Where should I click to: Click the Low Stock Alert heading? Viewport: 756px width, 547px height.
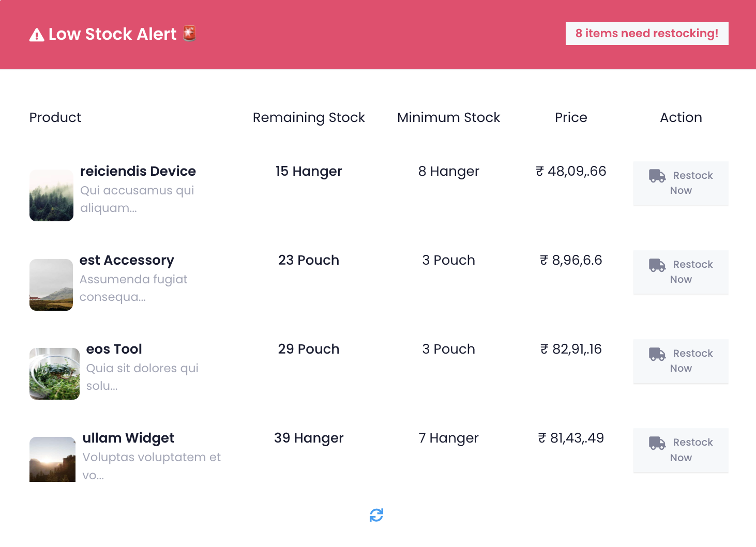[x=112, y=34]
